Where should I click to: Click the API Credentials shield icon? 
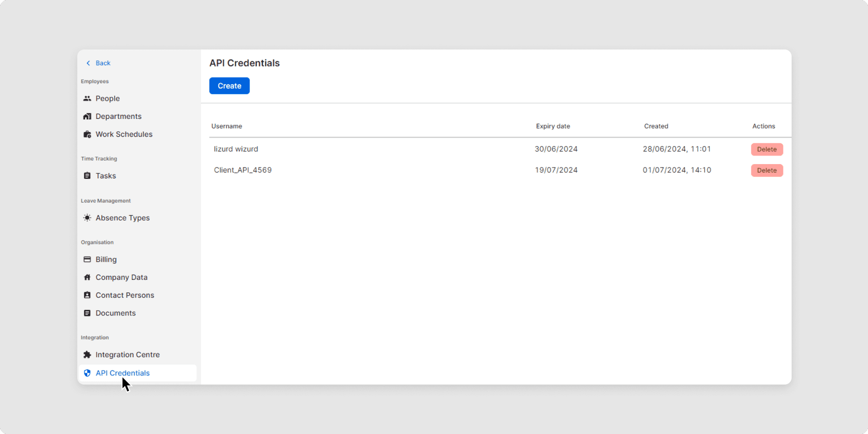(87, 373)
